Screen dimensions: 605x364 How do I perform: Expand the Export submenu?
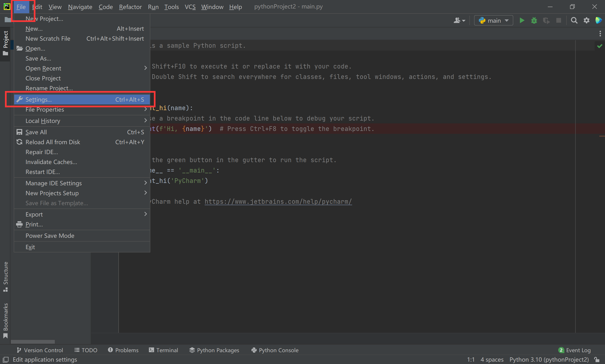[34, 214]
